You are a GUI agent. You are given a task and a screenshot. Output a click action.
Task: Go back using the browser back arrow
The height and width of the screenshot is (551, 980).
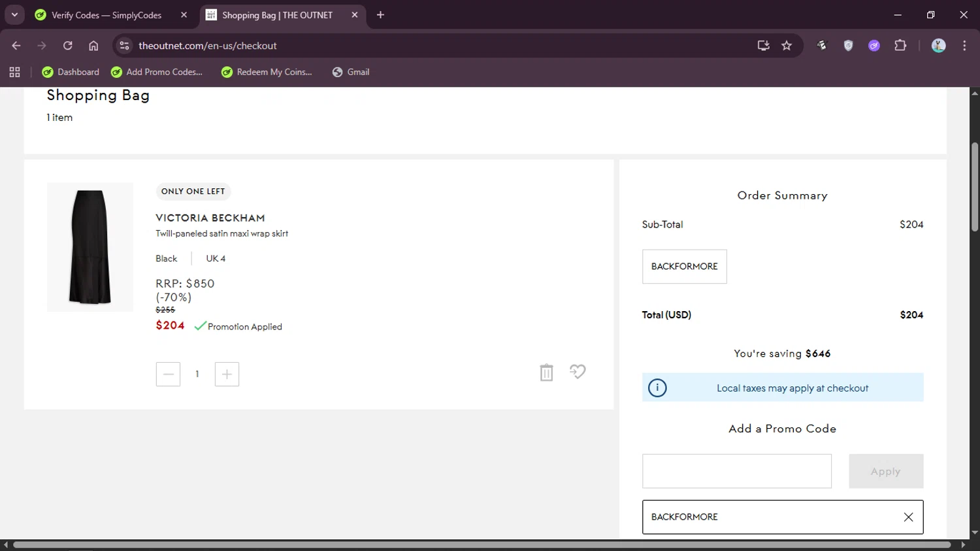16,46
